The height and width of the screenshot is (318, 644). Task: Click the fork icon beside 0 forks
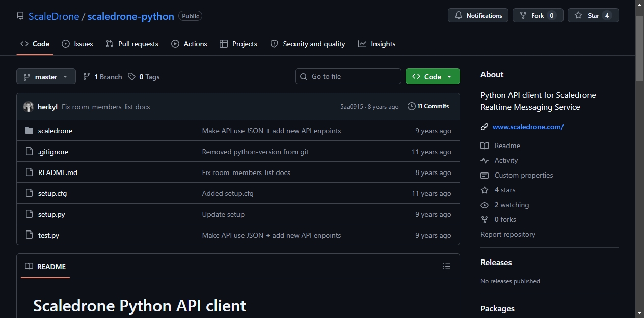(x=485, y=219)
